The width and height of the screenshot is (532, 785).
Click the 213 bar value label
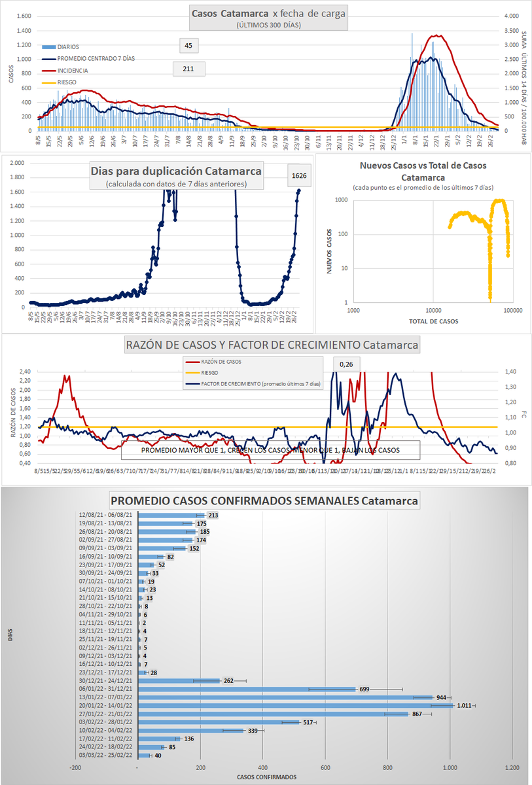coord(212,516)
